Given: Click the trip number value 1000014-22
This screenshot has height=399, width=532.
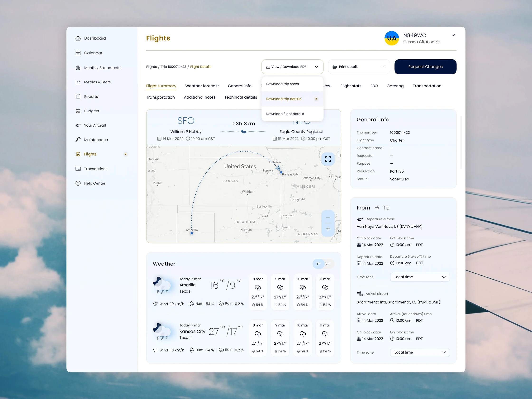Looking at the screenshot, I should (400, 133).
